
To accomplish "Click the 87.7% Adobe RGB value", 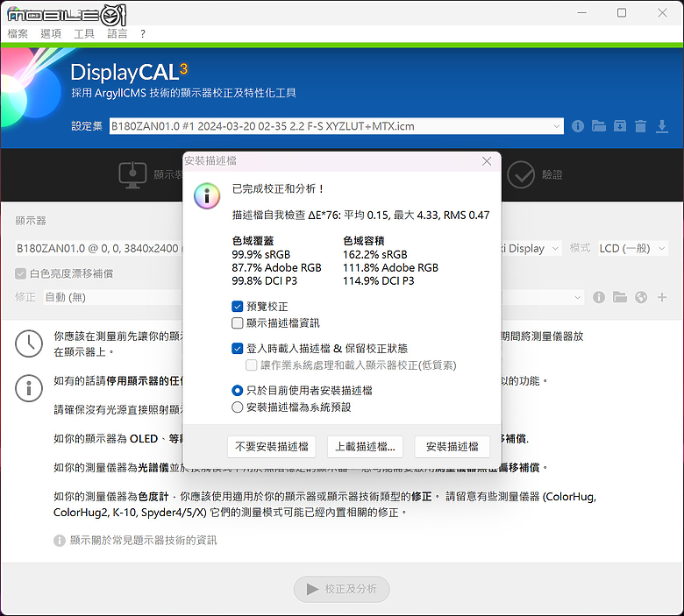I will pos(276,267).
